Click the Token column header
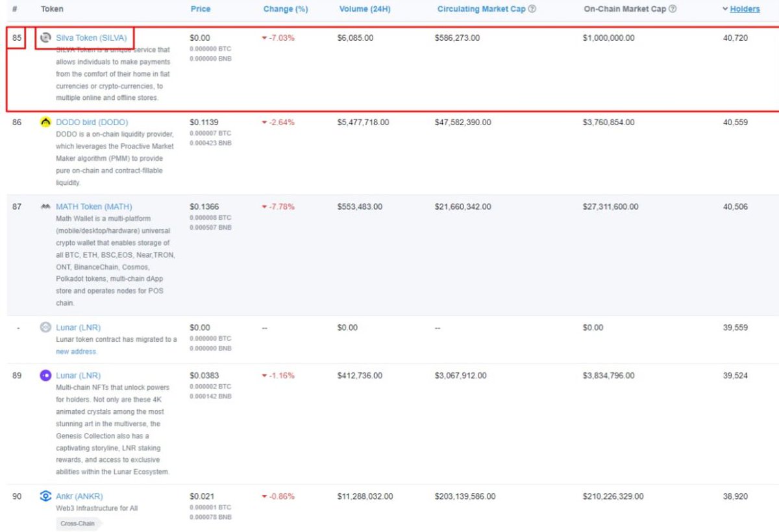Screen dimensions: 779x532 click(52, 9)
